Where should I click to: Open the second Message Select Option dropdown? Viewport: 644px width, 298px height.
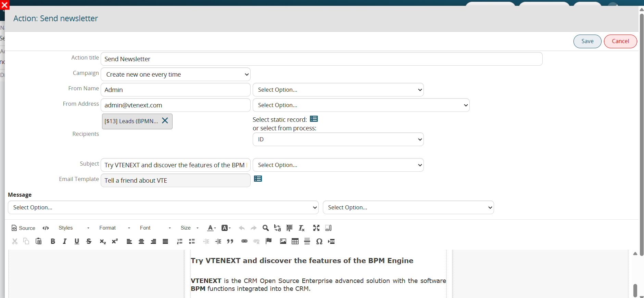[x=408, y=207]
